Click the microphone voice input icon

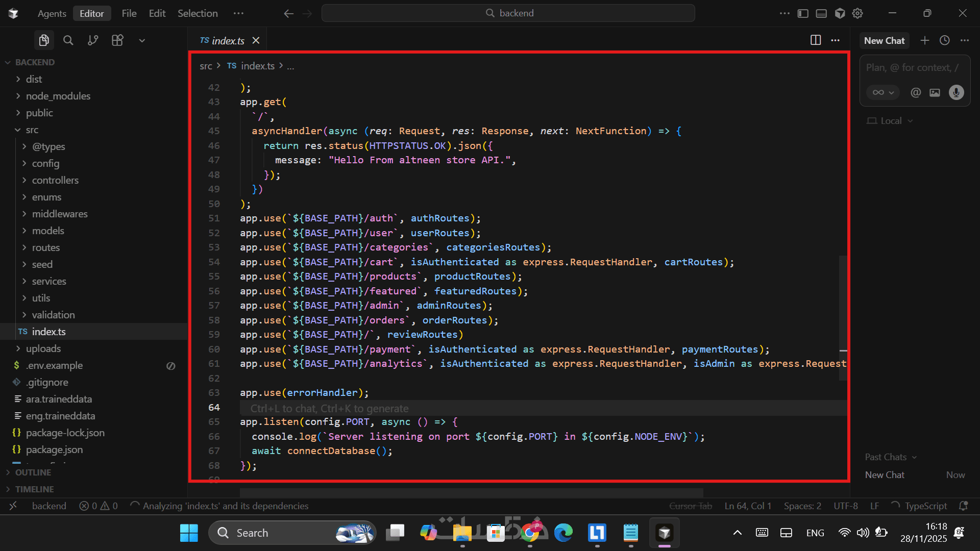[x=956, y=92]
